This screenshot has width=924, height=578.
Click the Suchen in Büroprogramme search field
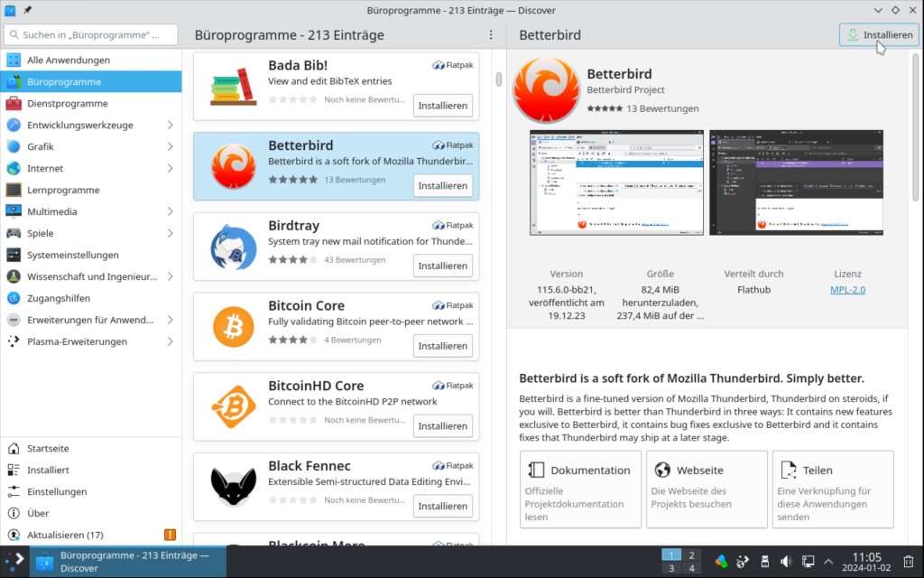point(91,35)
